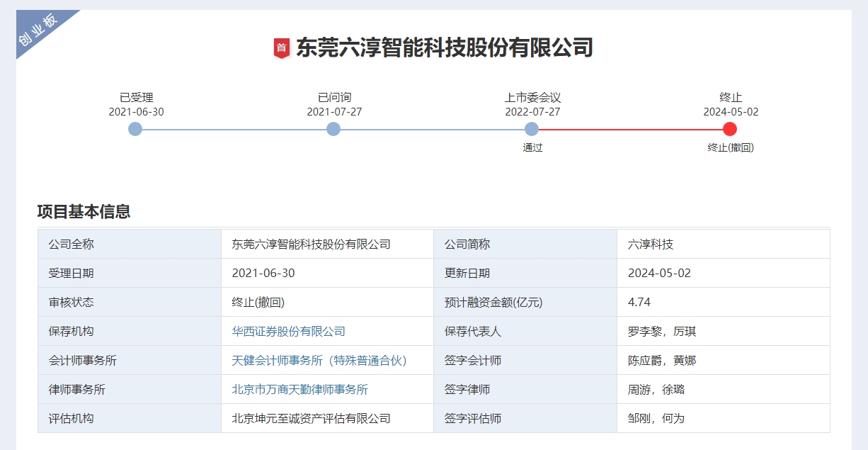The height and width of the screenshot is (450, 868).
Task: Click the 通过 status under 上市委会议
Action: 532,147
